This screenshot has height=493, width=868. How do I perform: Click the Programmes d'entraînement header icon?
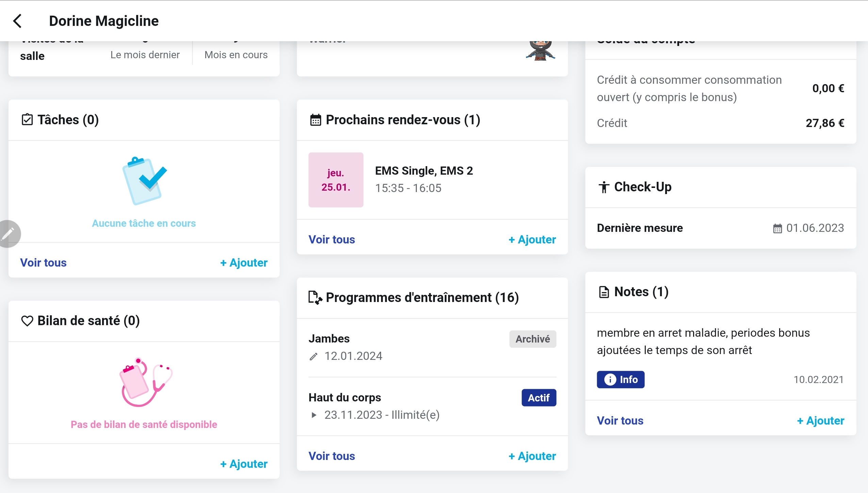pos(315,298)
